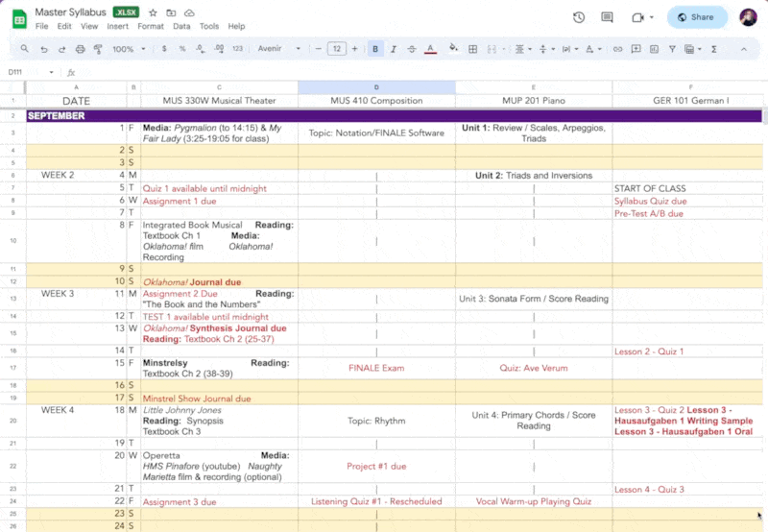Select the SEPTEMBER header row
Screen dimensions: 768x532
[394, 116]
